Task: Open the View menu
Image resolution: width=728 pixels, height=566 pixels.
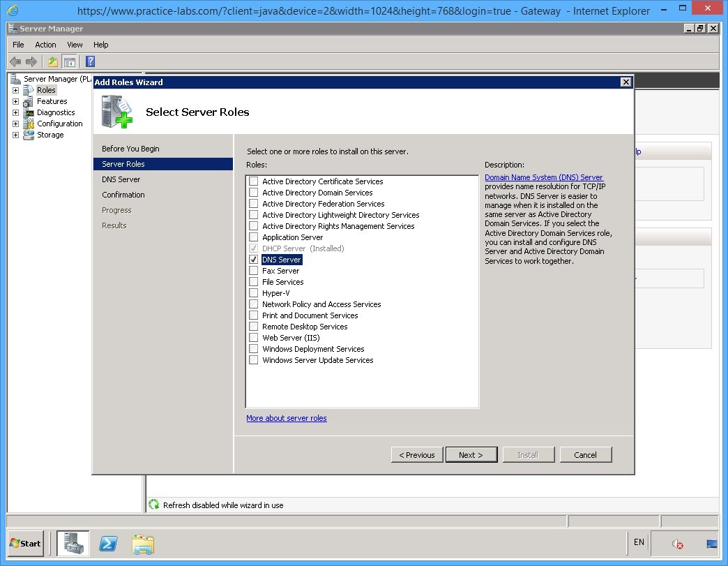Action: click(x=75, y=44)
